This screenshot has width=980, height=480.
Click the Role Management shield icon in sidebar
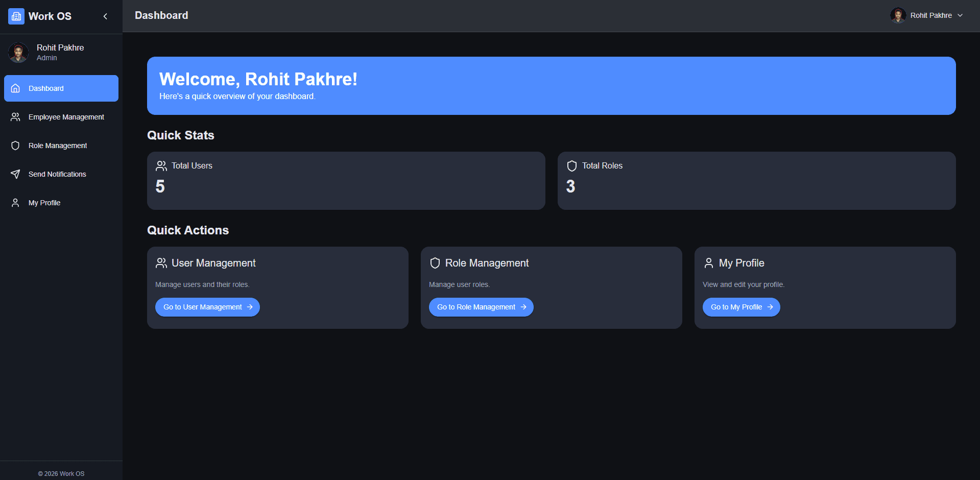pyautogui.click(x=15, y=146)
